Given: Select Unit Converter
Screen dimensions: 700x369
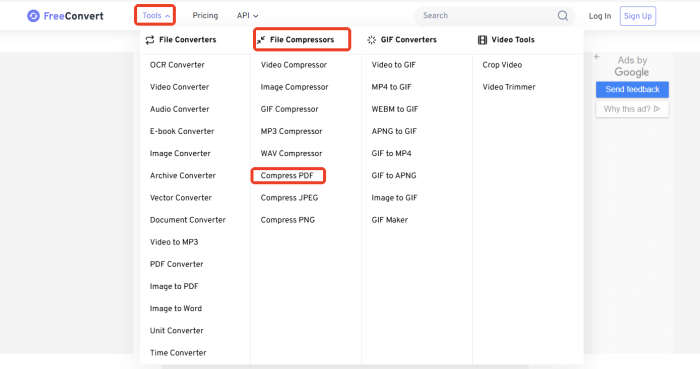Looking at the screenshot, I should [177, 331].
